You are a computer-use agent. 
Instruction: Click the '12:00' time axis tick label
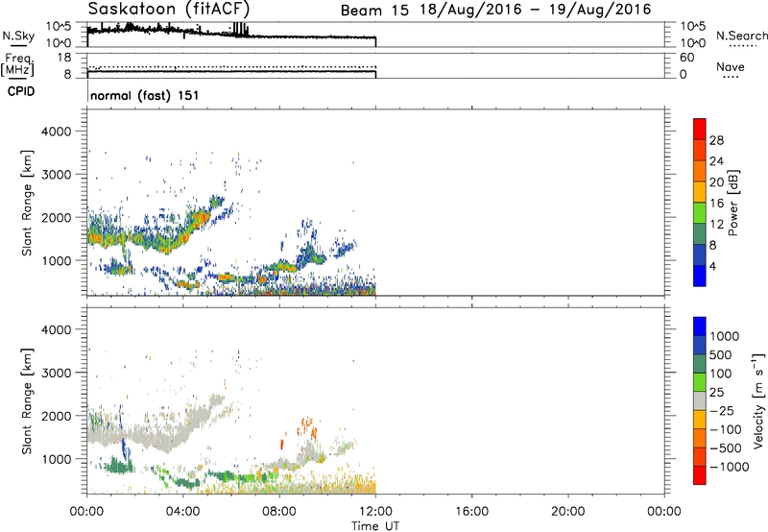[375, 512]
